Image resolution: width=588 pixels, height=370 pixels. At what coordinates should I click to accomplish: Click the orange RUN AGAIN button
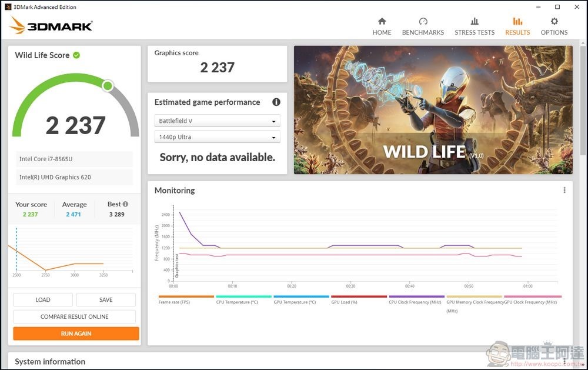[x=76, y=333]
